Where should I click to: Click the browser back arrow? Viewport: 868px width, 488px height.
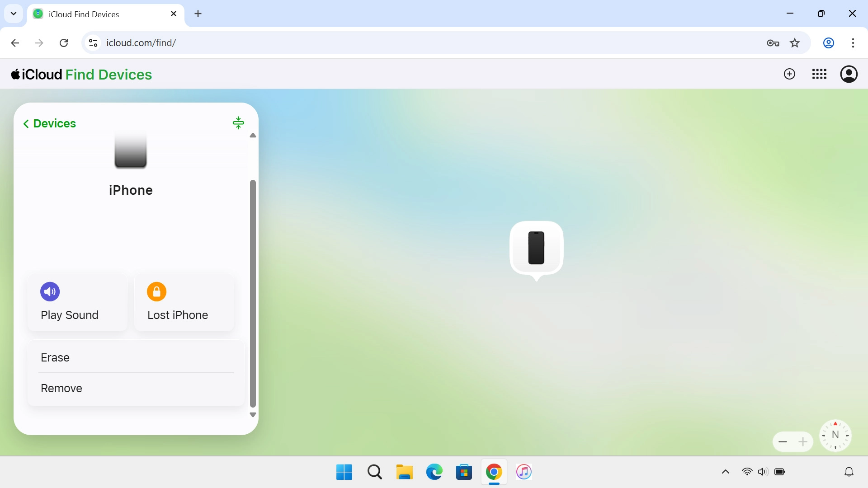coord(15,43)
